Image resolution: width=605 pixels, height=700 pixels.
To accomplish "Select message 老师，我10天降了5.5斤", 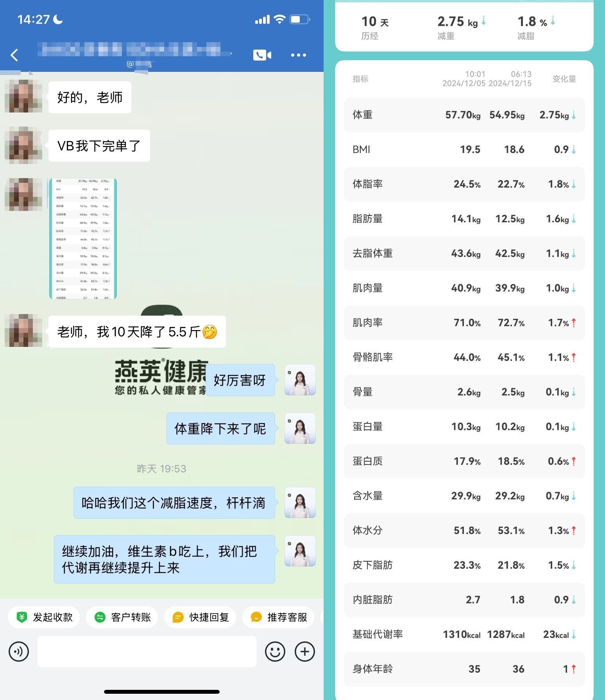I will pyautogui.click(x=137, y=332).
